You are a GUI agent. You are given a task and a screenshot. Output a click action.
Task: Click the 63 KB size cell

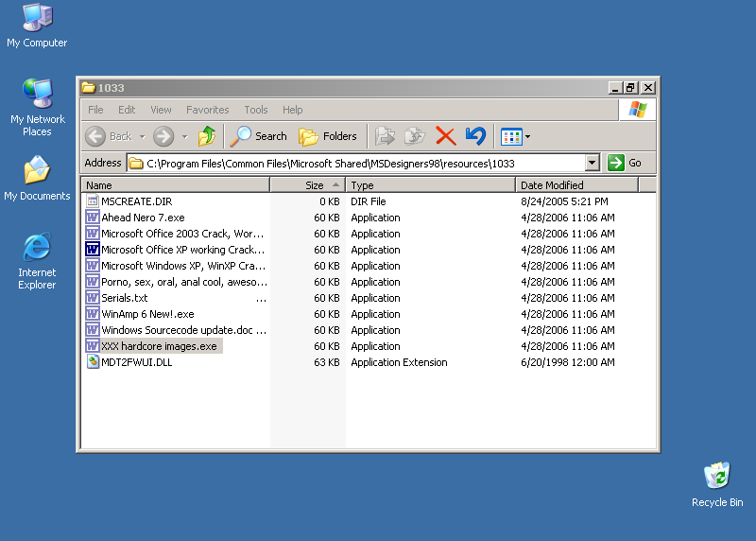326,362
